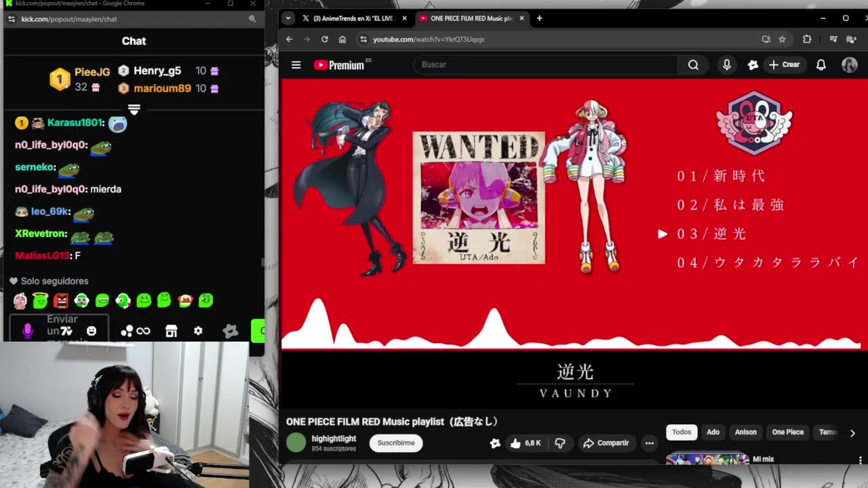Zoom icon in Kick popout address bar

(252, 19)
